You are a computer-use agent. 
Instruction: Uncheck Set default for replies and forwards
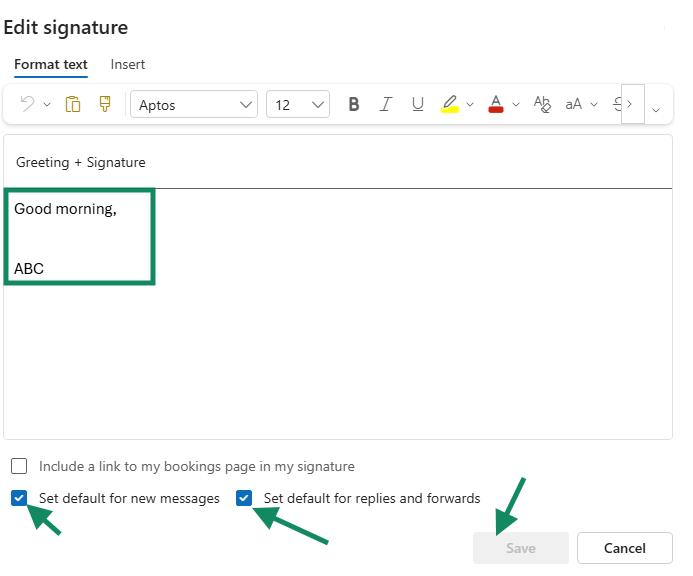coord(244,498)
